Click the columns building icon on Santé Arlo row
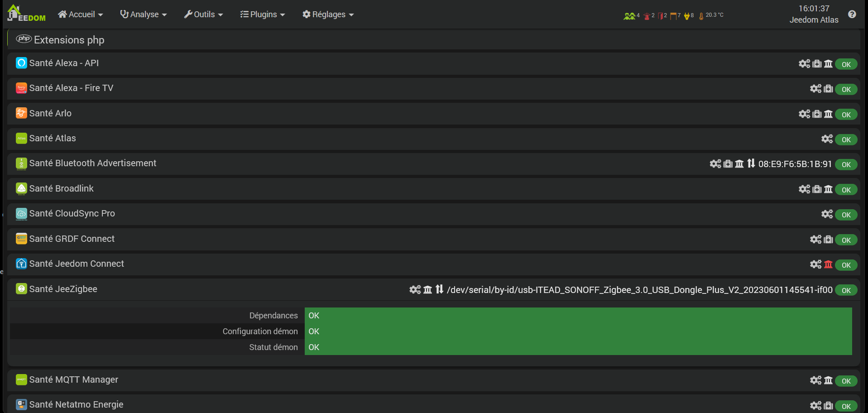Viewport: 868px width, 413px height. 828,114
